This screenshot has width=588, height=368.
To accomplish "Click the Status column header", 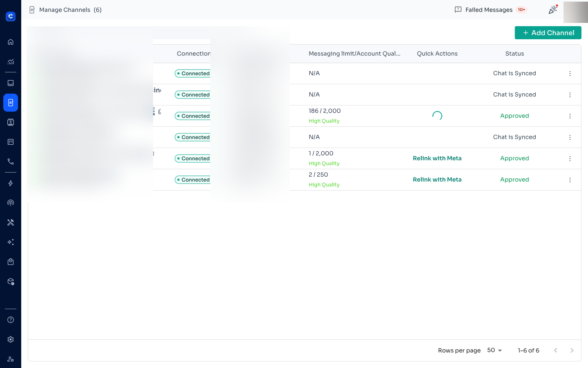I will 514,54.
